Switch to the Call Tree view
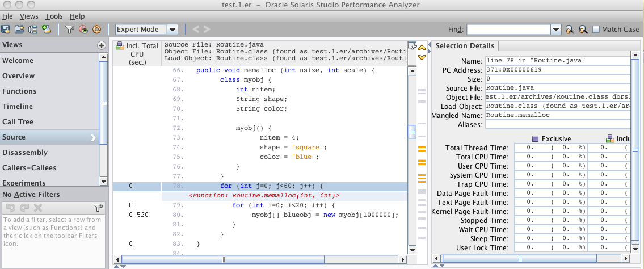644x269 pixels. pyautogui.click(x=49, y=121)
